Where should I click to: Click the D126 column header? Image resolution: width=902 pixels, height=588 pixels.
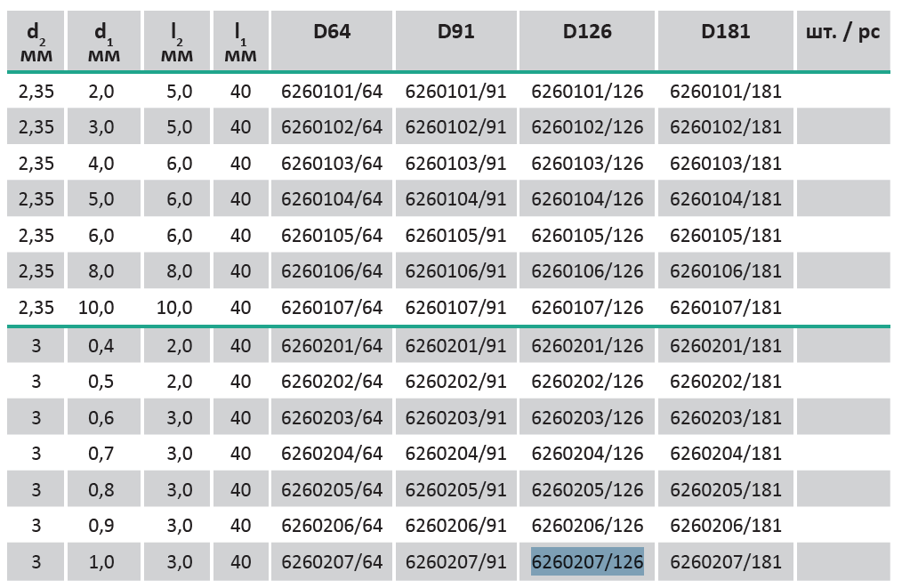point(587,32)
